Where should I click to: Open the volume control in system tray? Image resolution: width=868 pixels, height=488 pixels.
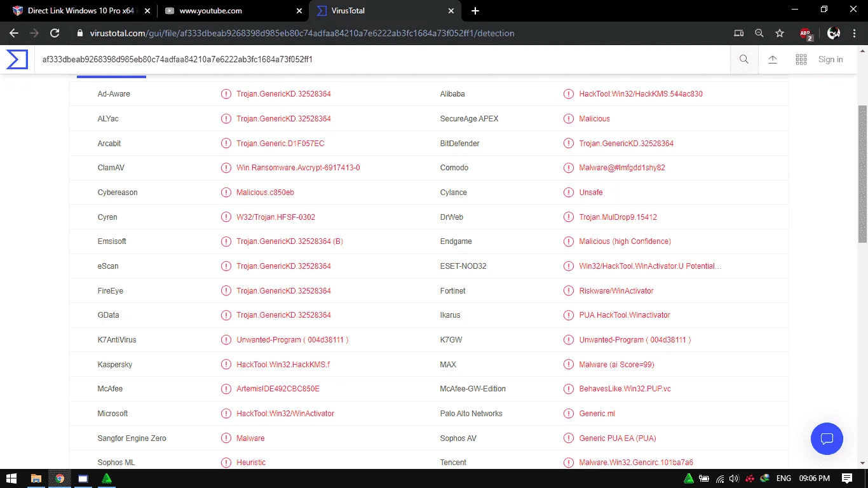tap(735, 478)
